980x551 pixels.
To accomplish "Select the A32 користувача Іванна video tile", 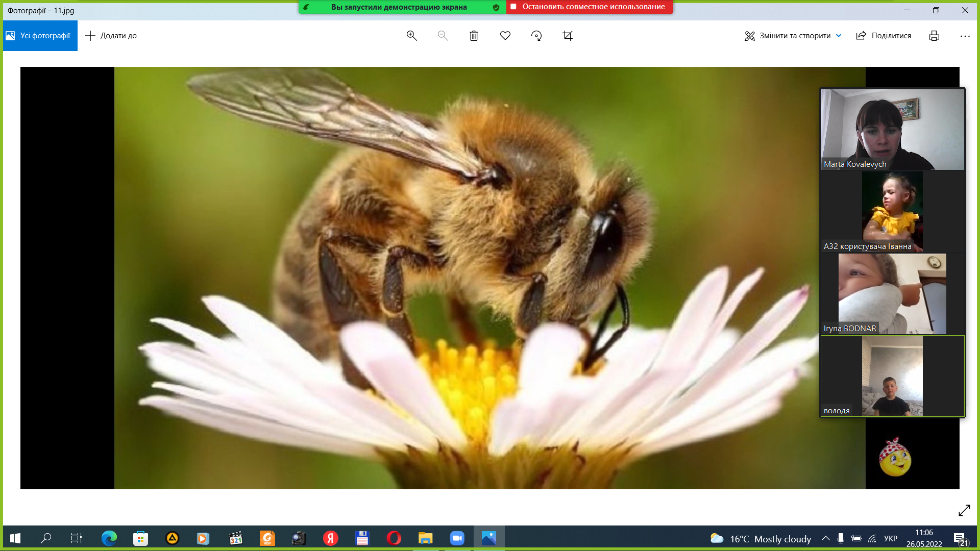I will coord(892,211).
